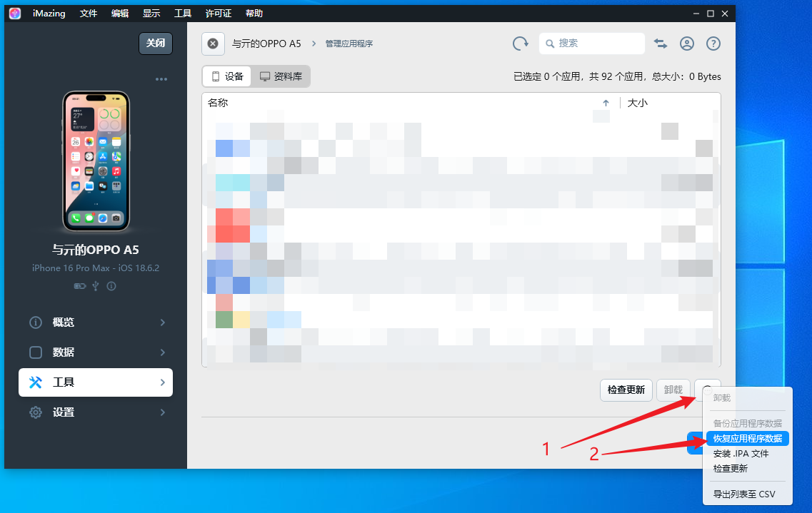Viewport: 812px width, 513px height.
Task: Click the 搜索 search field
Action: pyautogui.click(x=592, y=44)
